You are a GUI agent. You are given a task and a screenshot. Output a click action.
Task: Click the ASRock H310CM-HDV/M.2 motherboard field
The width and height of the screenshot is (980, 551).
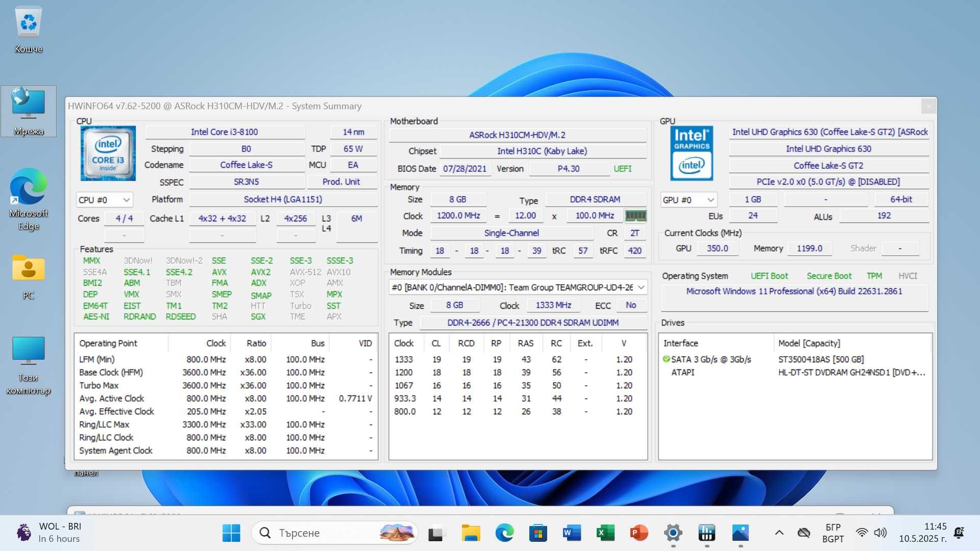click(518, 135)
